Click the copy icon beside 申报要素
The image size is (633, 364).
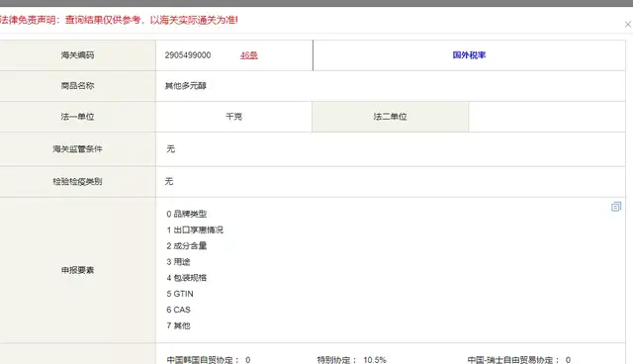(616, 207)
